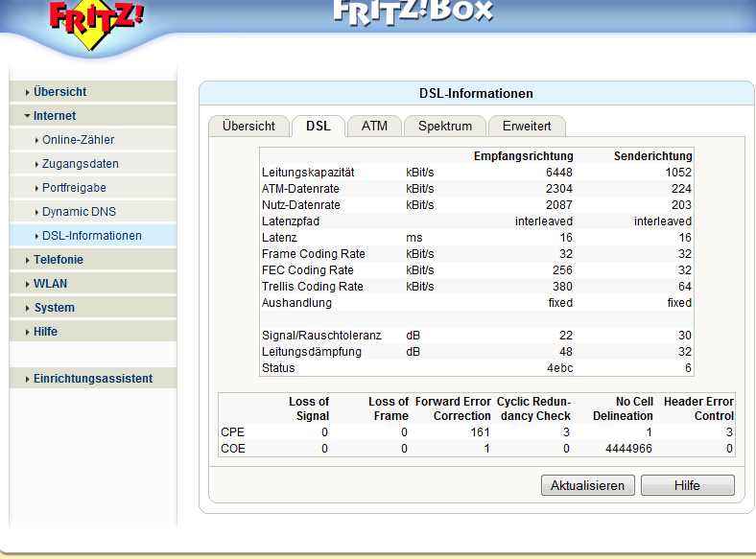The image size is (756, 559).
Task: Select the DSL tab
Action: click(x=319, y=127)
